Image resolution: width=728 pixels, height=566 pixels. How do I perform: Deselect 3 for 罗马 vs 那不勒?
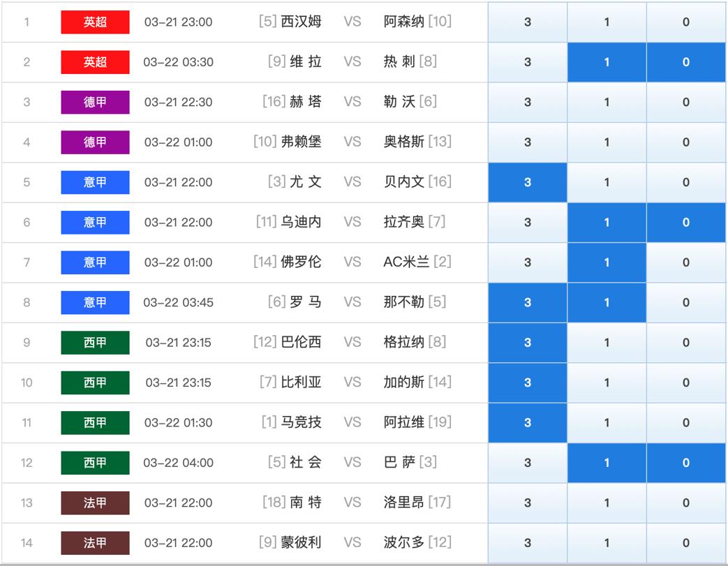tap(528, 303)
